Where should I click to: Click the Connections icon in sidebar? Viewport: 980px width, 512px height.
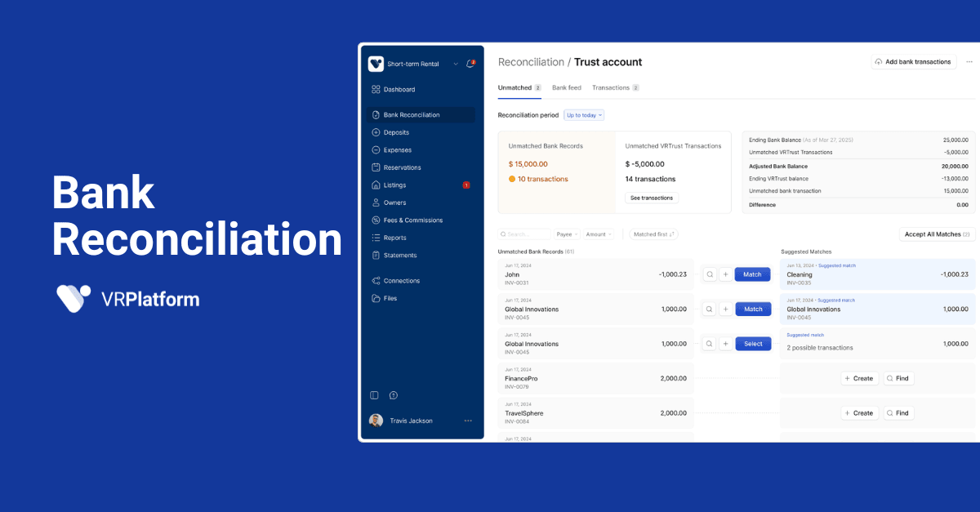376,281
